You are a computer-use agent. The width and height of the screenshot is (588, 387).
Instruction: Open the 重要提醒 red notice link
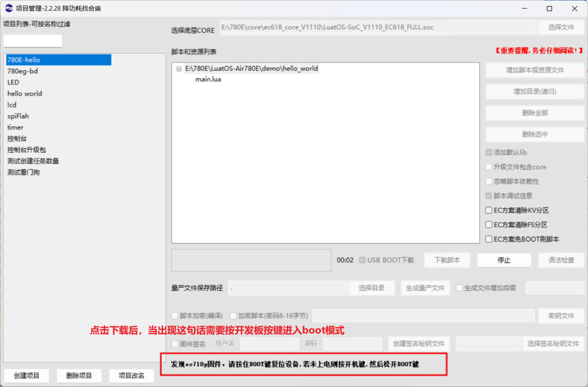click(x=538, y=51)
